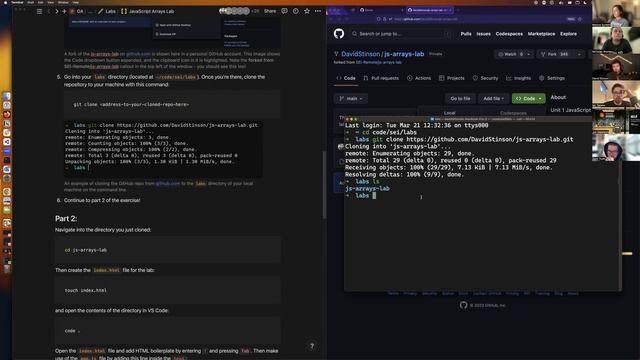This screenshot has height=360, width=640.
Task: Switch to Codespaces tab in Code popup
Action: [513, 113]
